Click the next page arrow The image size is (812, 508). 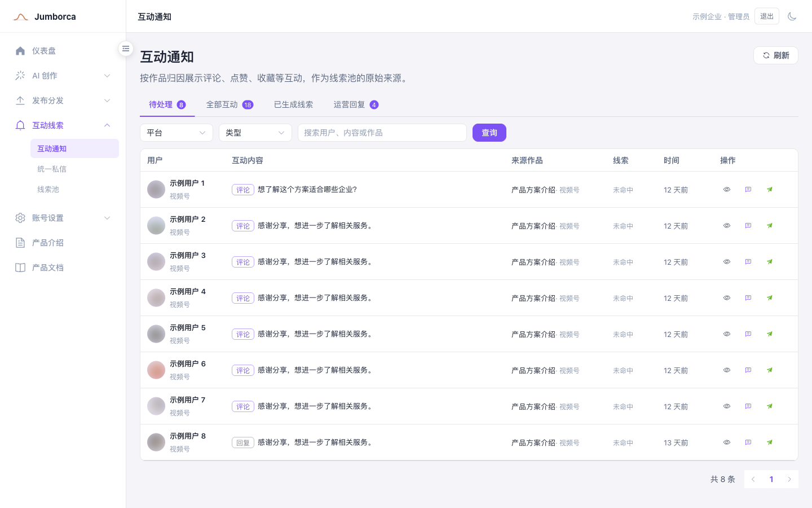[789, 479]
